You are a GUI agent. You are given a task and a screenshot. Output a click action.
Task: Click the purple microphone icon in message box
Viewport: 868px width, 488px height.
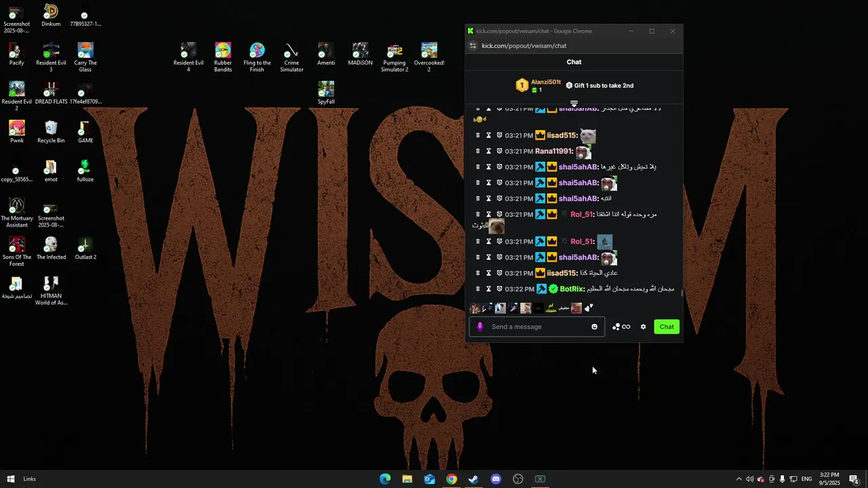click(x=480, y=327)
